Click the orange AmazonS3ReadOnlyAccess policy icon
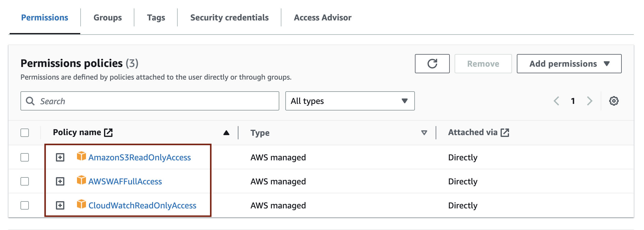644x230 pixels. pos(81,156)
